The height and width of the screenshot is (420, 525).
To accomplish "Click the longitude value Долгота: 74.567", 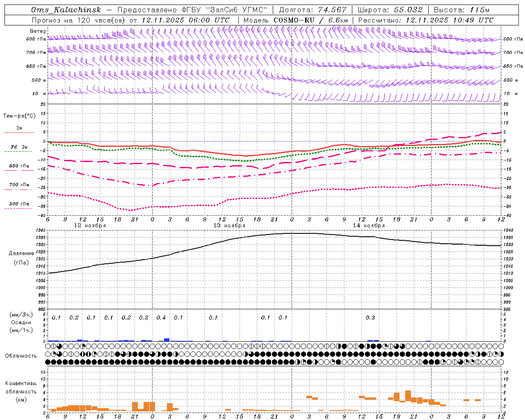I will pos(313,10).
